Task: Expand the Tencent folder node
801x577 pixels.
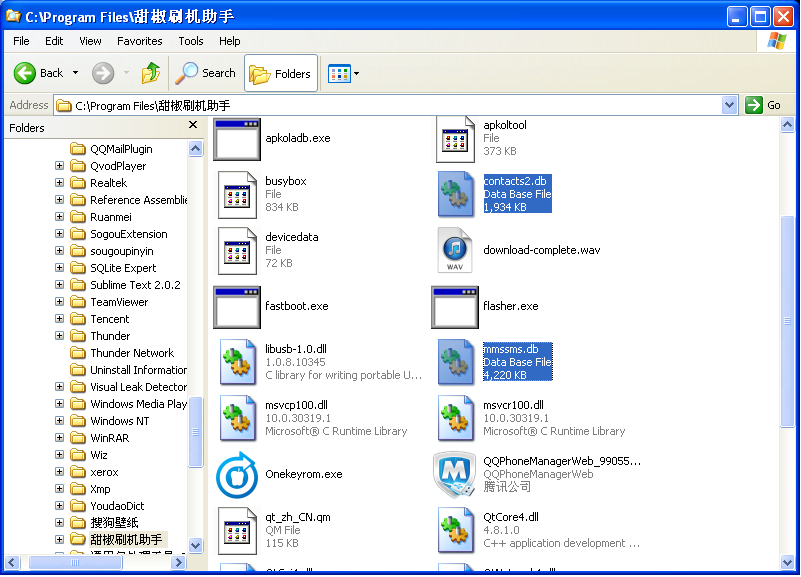Action: (60, 319)
